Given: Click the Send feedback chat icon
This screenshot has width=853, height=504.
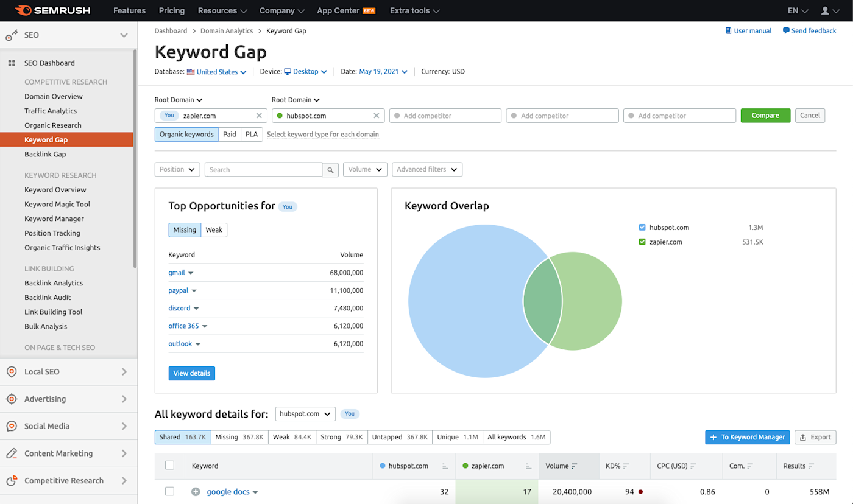Looking at the screenshot, I should tap(786, 31).
